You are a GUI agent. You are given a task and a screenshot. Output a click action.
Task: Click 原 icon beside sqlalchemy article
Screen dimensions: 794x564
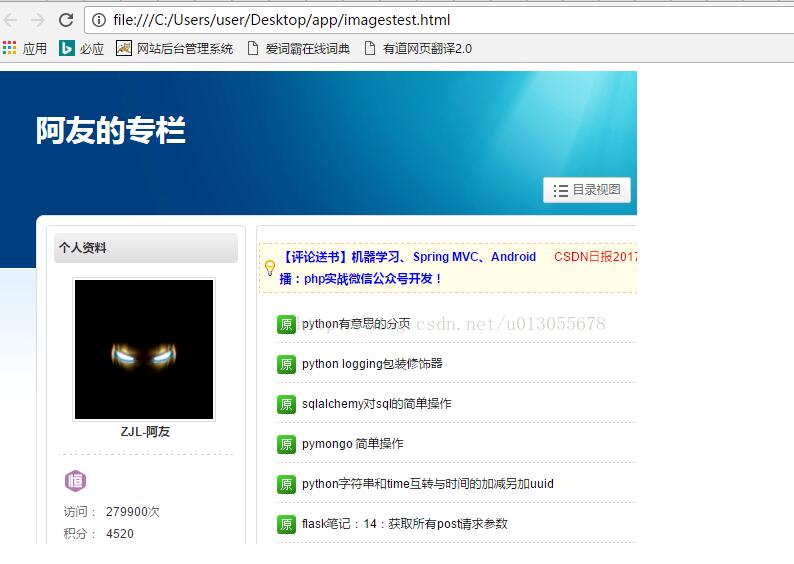(286, 404)
